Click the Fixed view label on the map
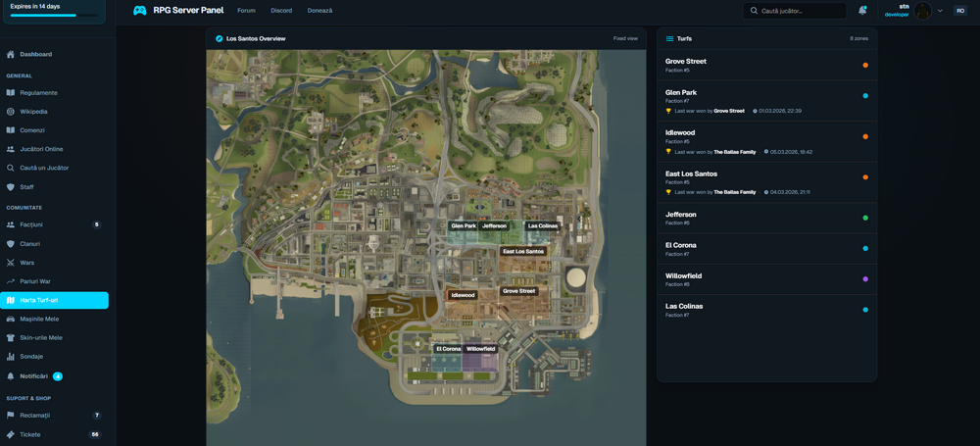Viewport: 980px width, 446px height. [x=625, y=39]
